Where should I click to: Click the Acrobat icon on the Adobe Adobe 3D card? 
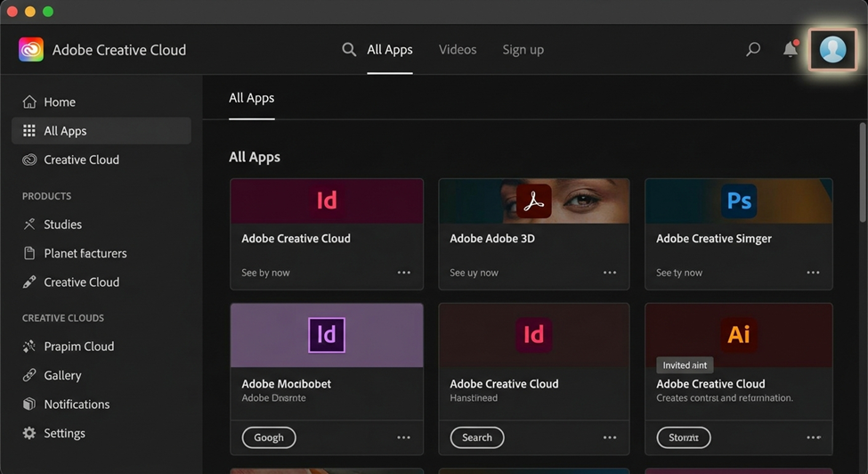pyautogui.click(x=533, y=201)
